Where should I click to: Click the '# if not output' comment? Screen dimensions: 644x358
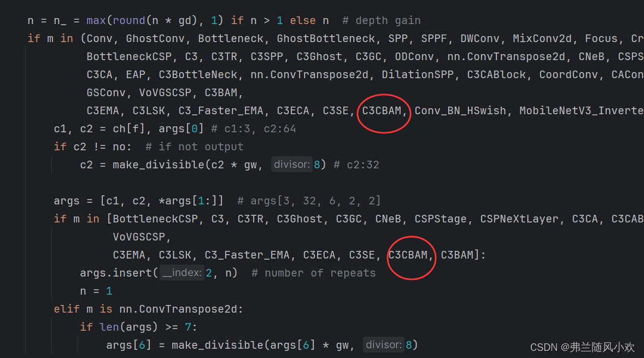195,147
